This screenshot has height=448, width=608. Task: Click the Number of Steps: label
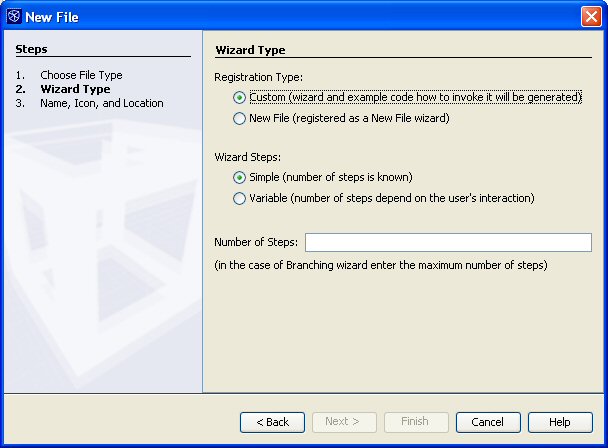pos(256,242)
